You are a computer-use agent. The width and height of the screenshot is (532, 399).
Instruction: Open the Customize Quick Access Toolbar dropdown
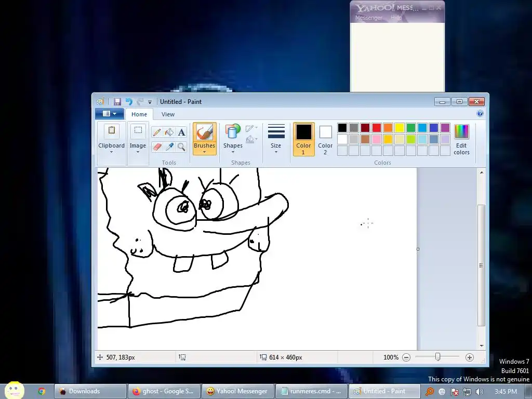tap(150, 102)
